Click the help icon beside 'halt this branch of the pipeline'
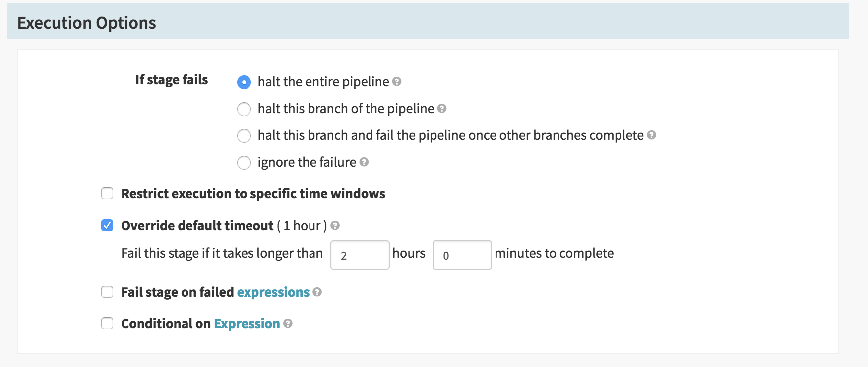 click(x=442, y=109)
